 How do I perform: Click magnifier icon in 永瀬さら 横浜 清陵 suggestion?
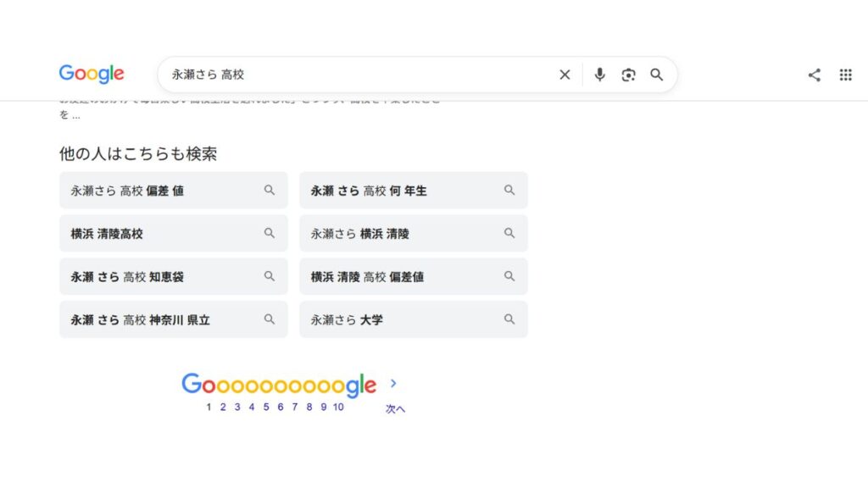[x=509, y=234]
